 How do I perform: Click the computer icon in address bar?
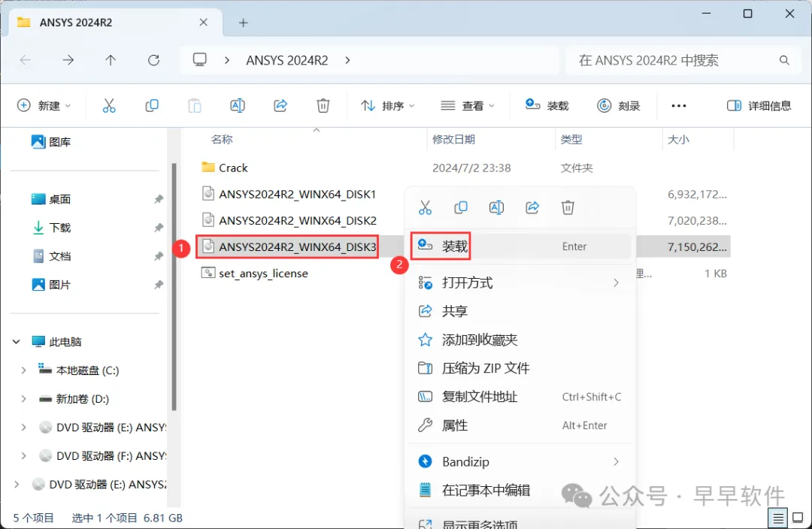(200, 60)
